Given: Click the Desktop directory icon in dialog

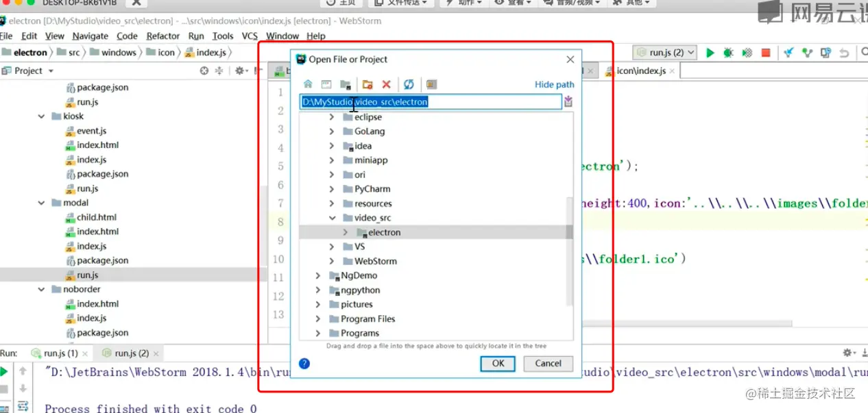Looking at the screenshot, I should (x=326, y=84).
